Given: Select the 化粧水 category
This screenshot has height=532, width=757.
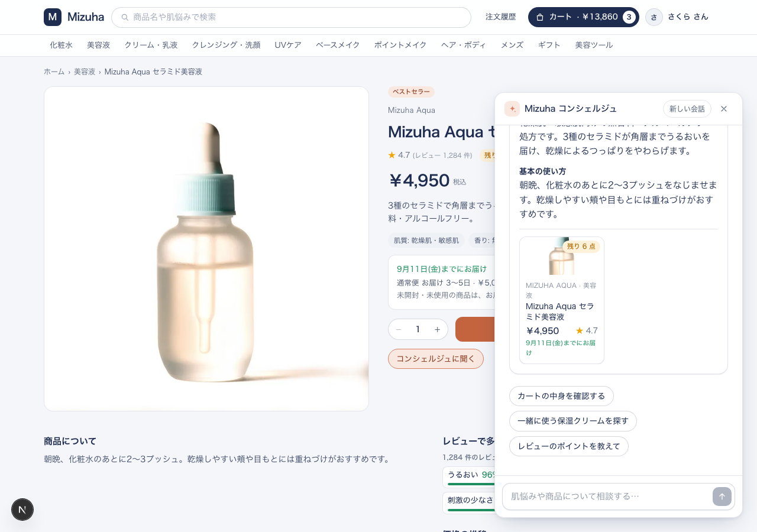Looking at the screenshot, I should tap(62, 45).
